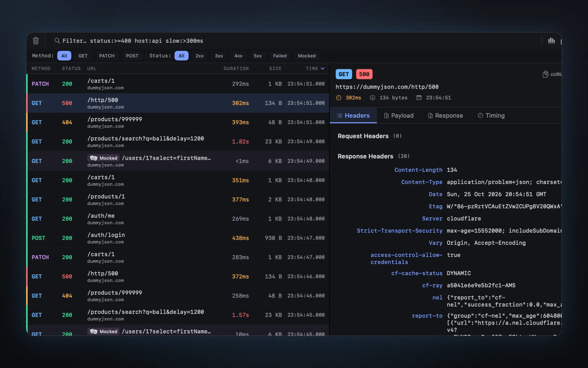The width and height of the screenshot is (588, 368).
Task: Clear all requests with the trash icon
Action: coord(36,40)
